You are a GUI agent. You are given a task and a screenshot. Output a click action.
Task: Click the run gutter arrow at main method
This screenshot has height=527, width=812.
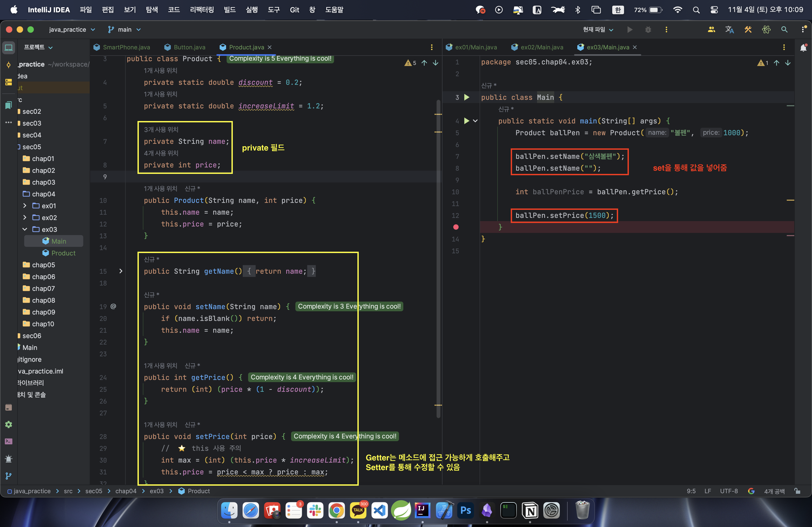coord(467,121)
